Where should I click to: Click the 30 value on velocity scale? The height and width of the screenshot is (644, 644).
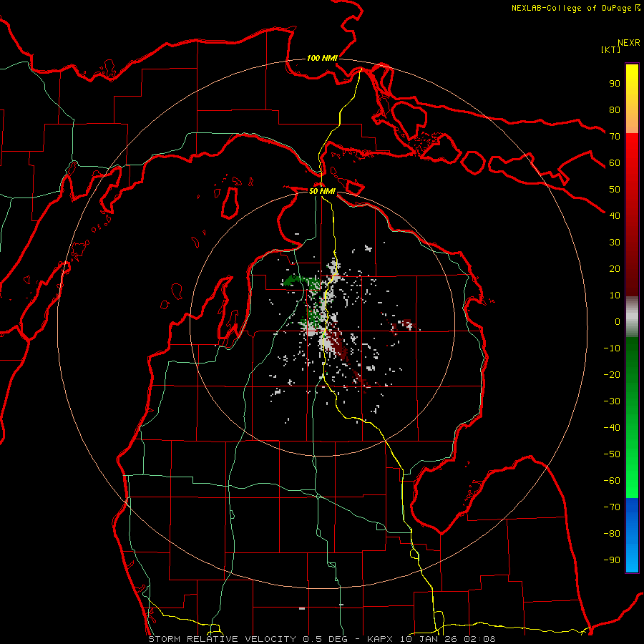tap(615, 243)
